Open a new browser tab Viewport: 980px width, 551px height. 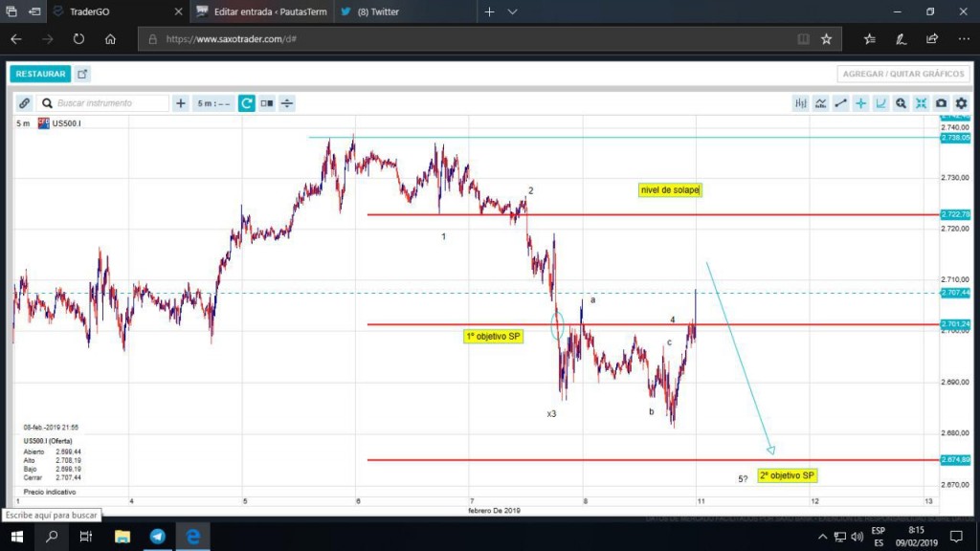(489, 11)
